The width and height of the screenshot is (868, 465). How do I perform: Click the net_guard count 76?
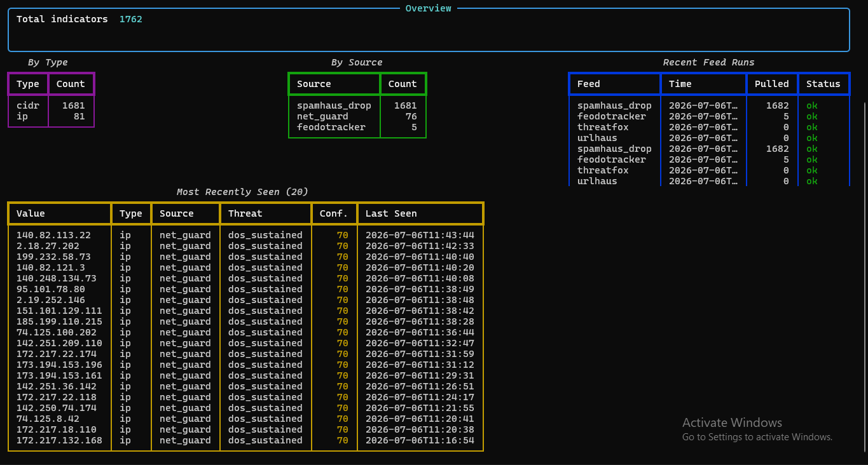411,116
